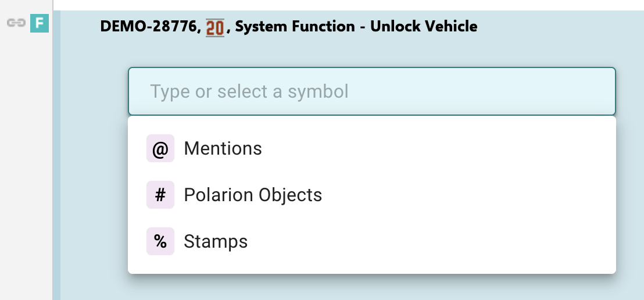644x300 pixels.
Task: Click the teal F work item type icon
Action: (x=39, y=23)
